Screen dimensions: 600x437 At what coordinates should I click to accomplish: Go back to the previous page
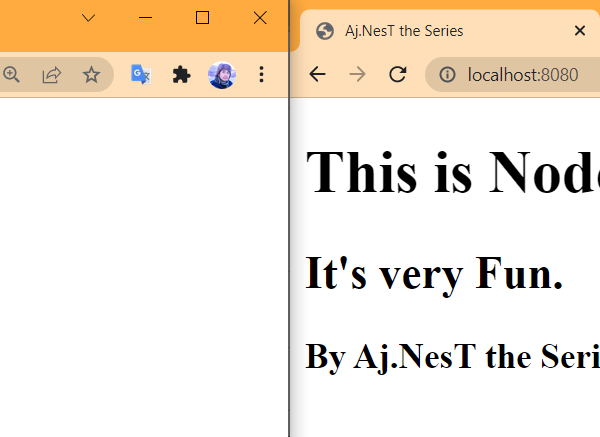[318, 74]
